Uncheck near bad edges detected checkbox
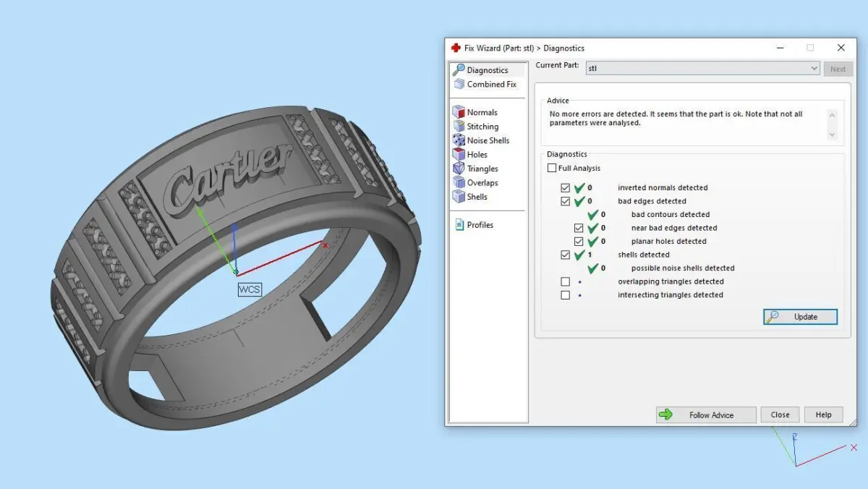Viewport: 868px width, 489px height. tap(579, 228)
